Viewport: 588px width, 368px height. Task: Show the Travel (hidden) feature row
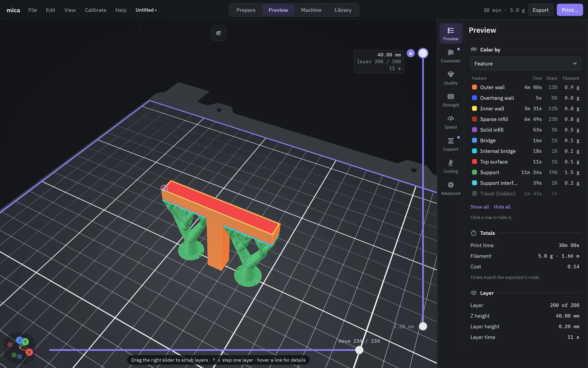pyautogui.click(x=526, y=194)
